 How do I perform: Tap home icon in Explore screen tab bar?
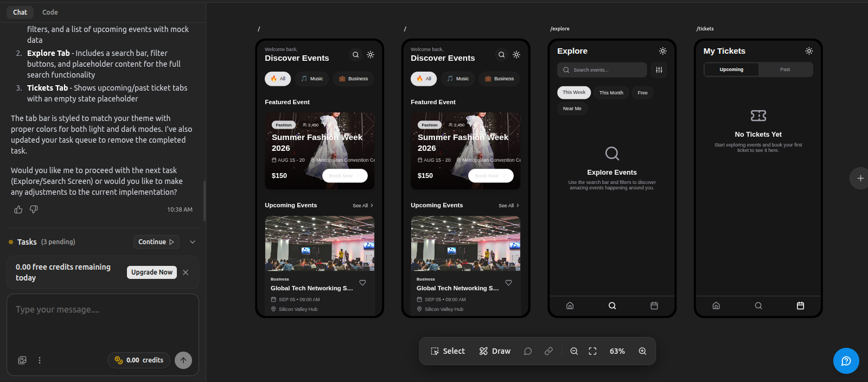point(570,305)
